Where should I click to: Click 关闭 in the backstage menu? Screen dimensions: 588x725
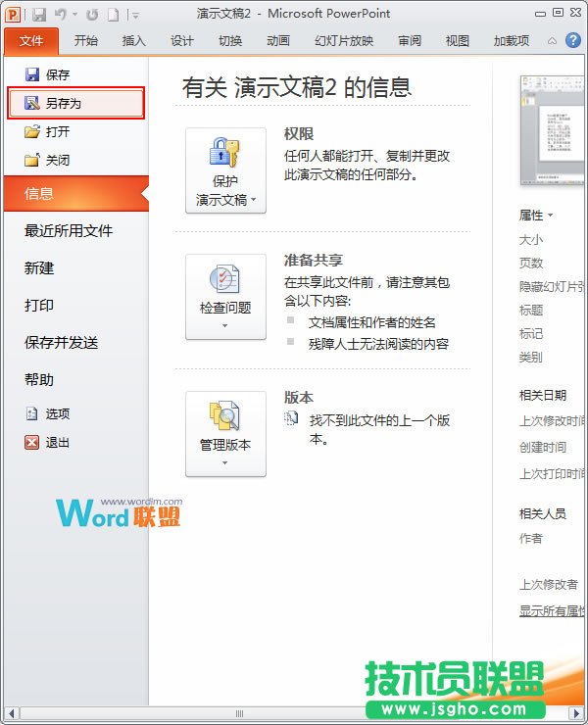[76, 161]
